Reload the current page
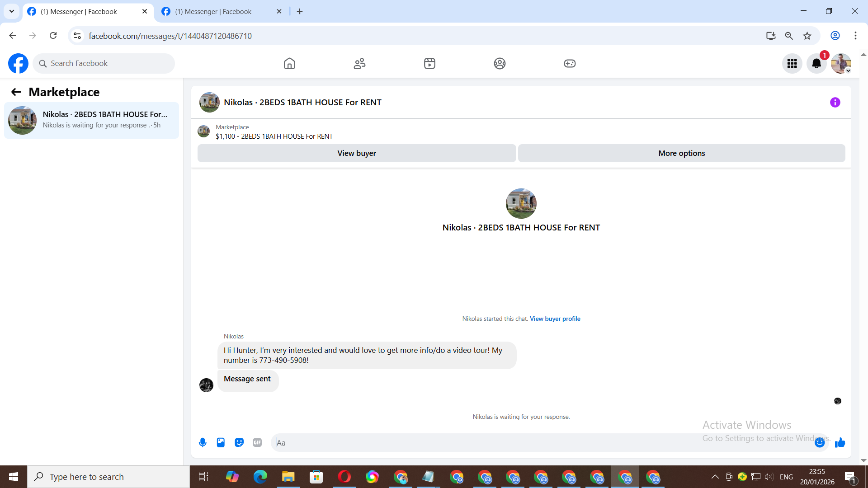Viewport: 868px width, 488px height. coord(53,36)
